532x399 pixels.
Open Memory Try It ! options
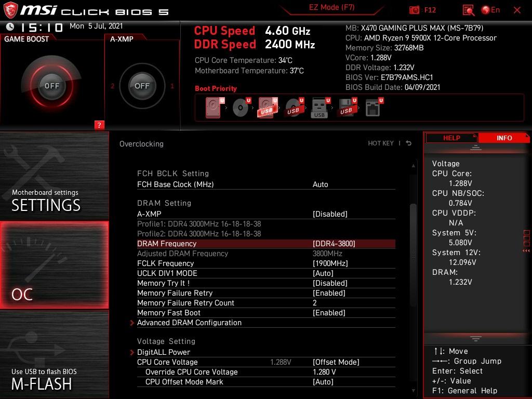pos(266,283)
